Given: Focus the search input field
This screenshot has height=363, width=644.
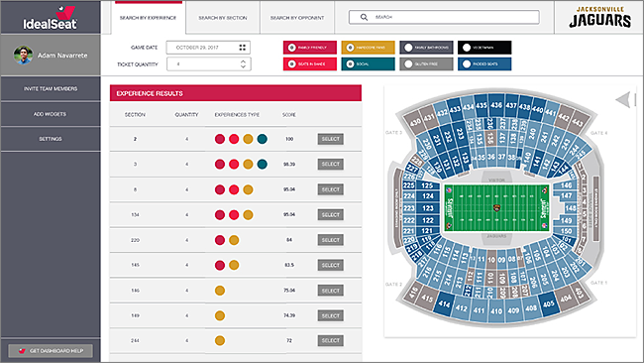Looking at the screenshot, I should click(x=444, y=17).
